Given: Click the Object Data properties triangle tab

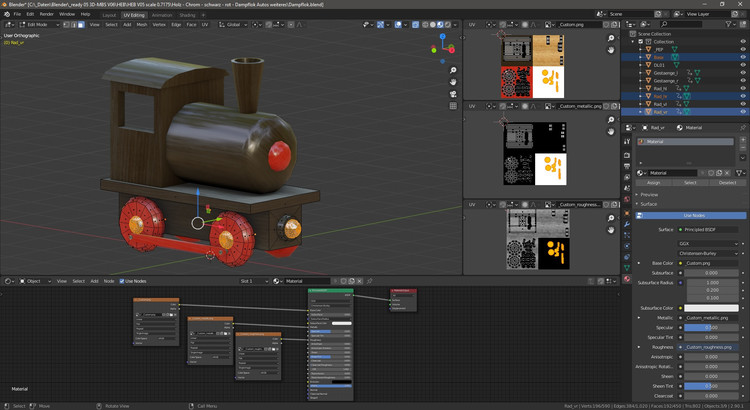Looking at the screenshot, I should coord(627,268).
